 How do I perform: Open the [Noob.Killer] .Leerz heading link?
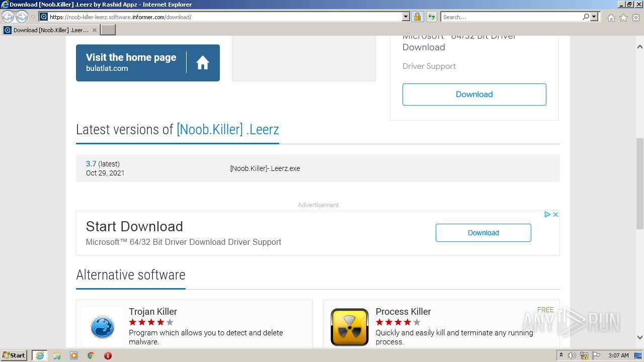coord(227,129)
